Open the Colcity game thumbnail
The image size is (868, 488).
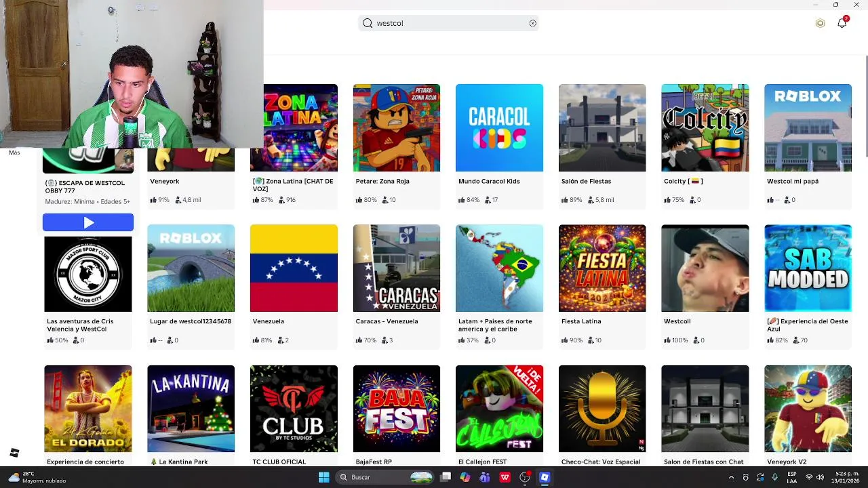point(705,127)
